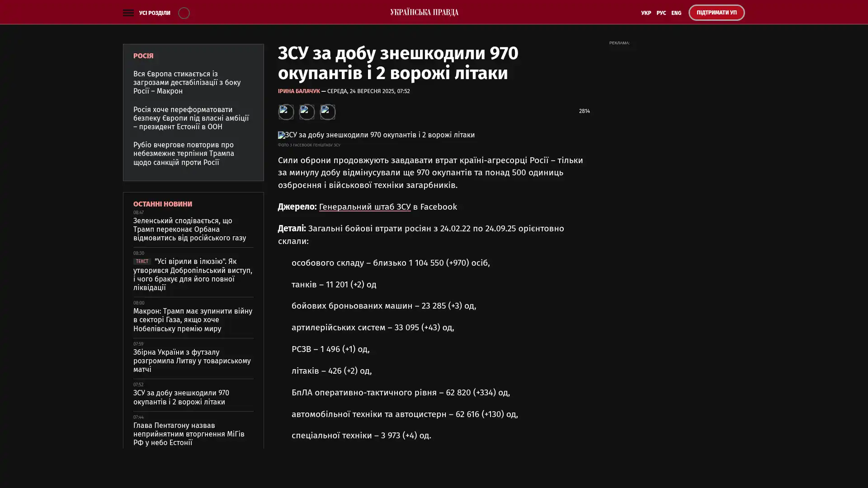Open Pentagon chief news about MiGs over Estonia
The image size is (868, 488).
tap(189, 434)
